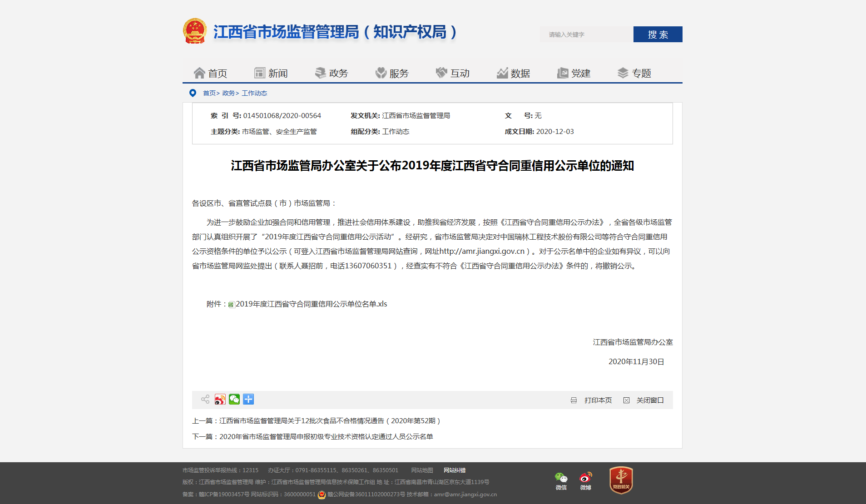Focus the keyword search input field
This screenshot has height=504, width=866.
586,35
